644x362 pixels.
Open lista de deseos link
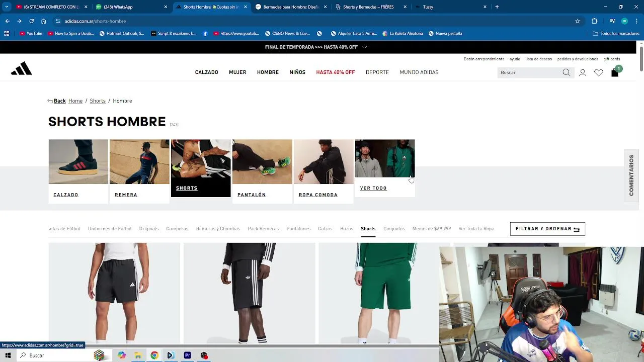539,59
